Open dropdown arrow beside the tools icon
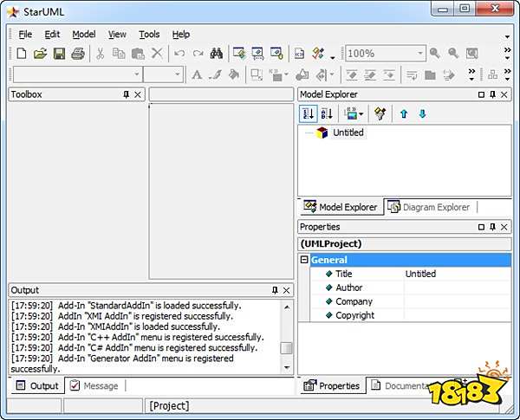Screen dimensions: 520x420 [333, 58]
